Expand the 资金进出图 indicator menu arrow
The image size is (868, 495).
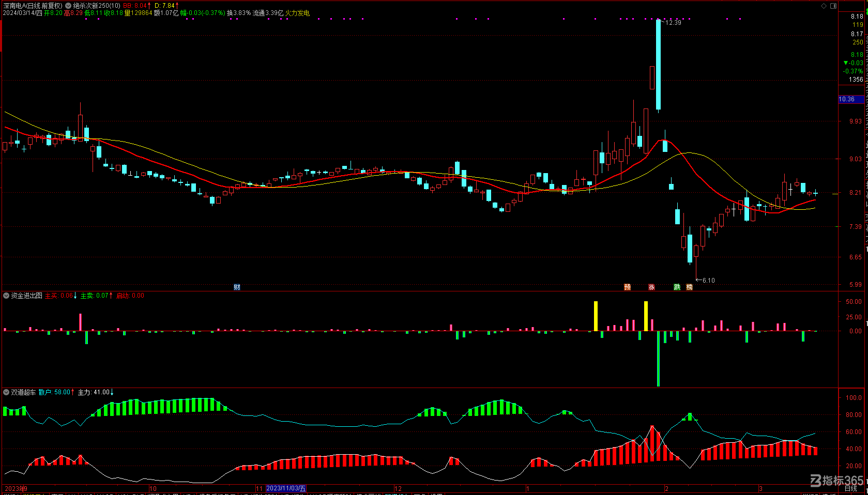[x=6, y=296]
